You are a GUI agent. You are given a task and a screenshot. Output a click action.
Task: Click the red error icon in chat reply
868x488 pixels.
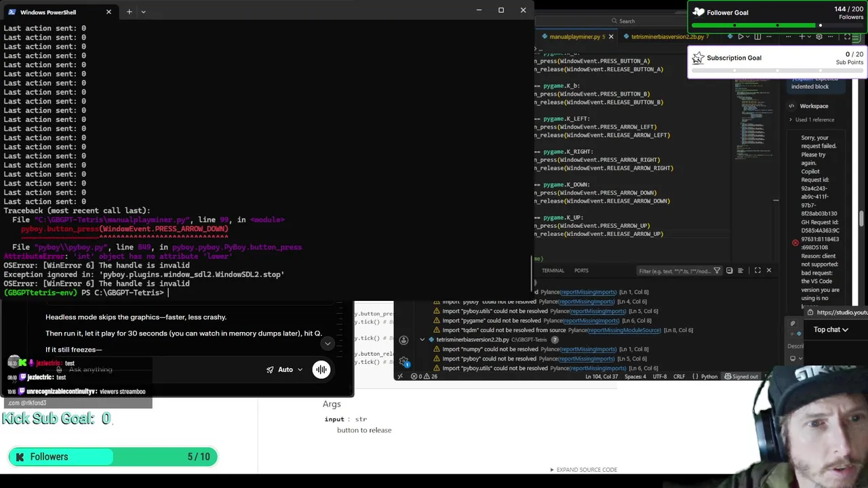point(795,243)
